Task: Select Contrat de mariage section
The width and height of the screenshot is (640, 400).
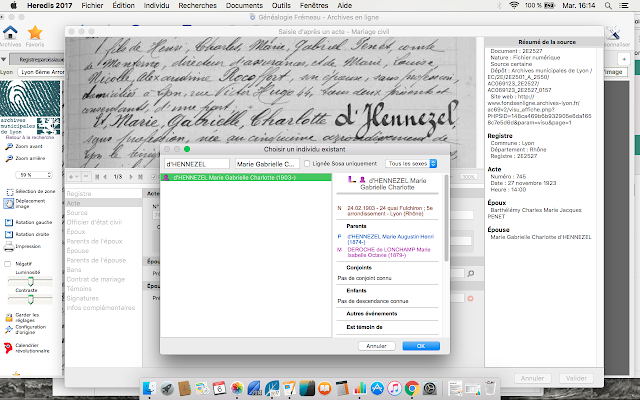Action: tap(96, 279)
